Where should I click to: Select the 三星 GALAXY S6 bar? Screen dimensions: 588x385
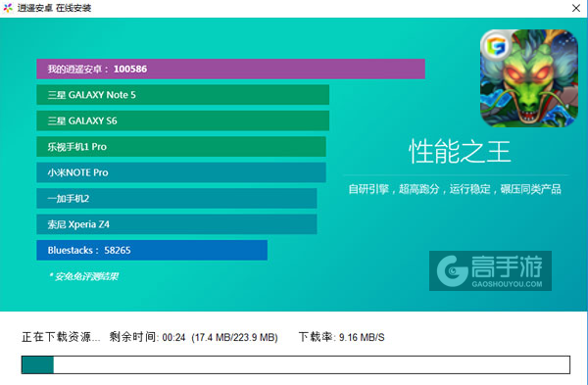[182, 120]
